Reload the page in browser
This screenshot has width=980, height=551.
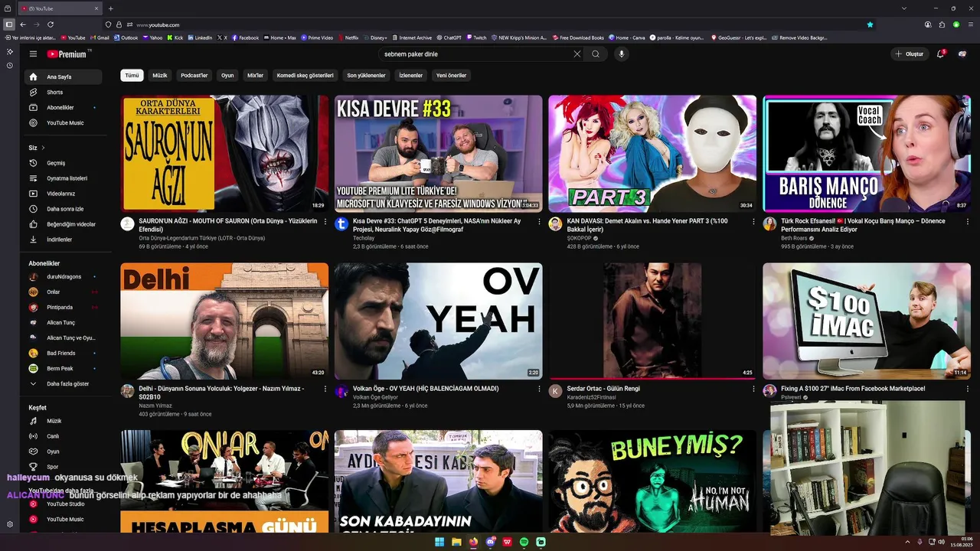(x=51, y=24)
